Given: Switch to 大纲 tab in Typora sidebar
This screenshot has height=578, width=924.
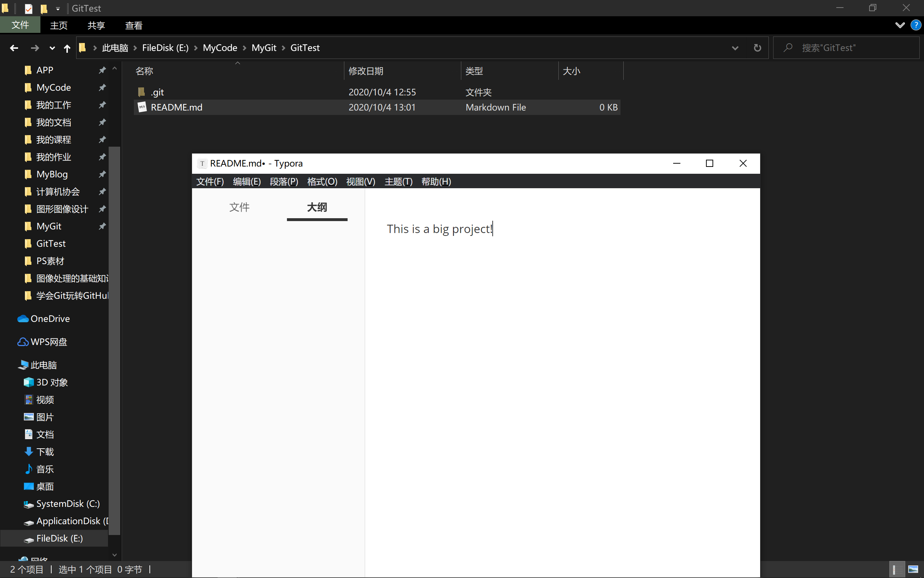Looking at the screenshot, I should pos(317,208).
